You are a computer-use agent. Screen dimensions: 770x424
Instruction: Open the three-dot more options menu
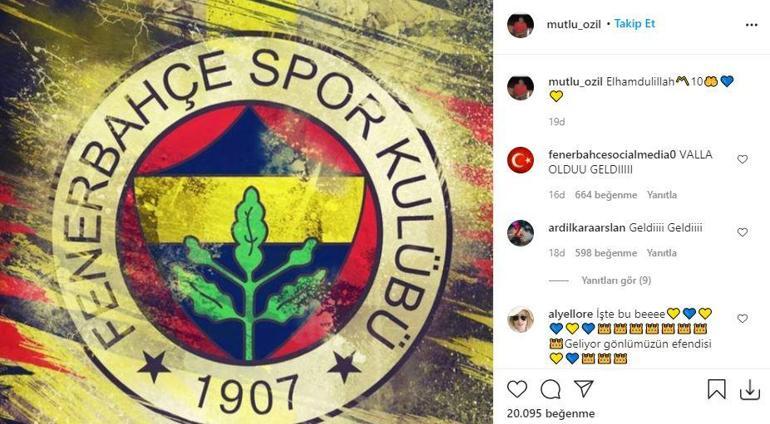pyautogui.click(x=751, y=25)
